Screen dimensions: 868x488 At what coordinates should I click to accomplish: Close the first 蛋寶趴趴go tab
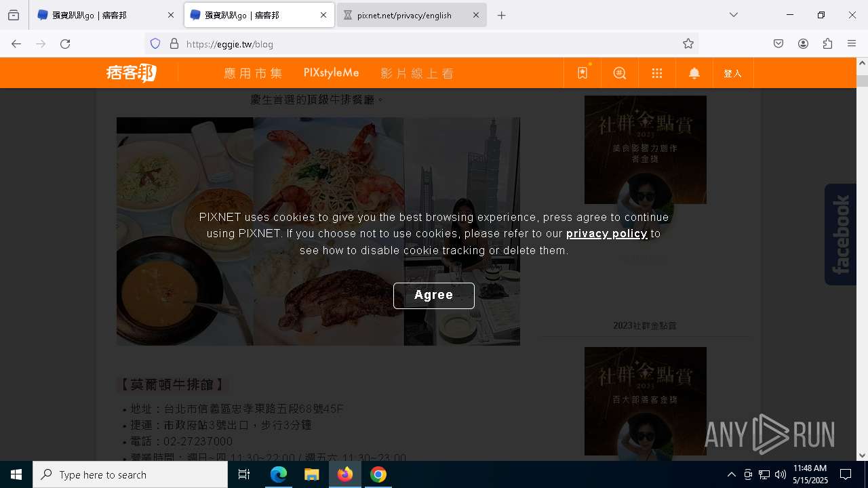coord(170,15)
